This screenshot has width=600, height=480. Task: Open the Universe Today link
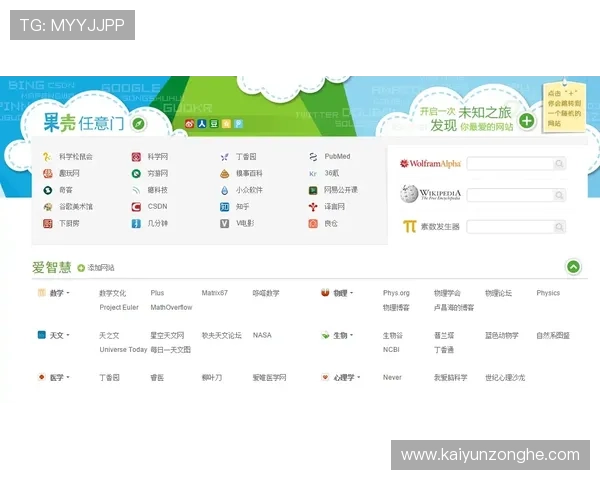click(x=123, y=349)
